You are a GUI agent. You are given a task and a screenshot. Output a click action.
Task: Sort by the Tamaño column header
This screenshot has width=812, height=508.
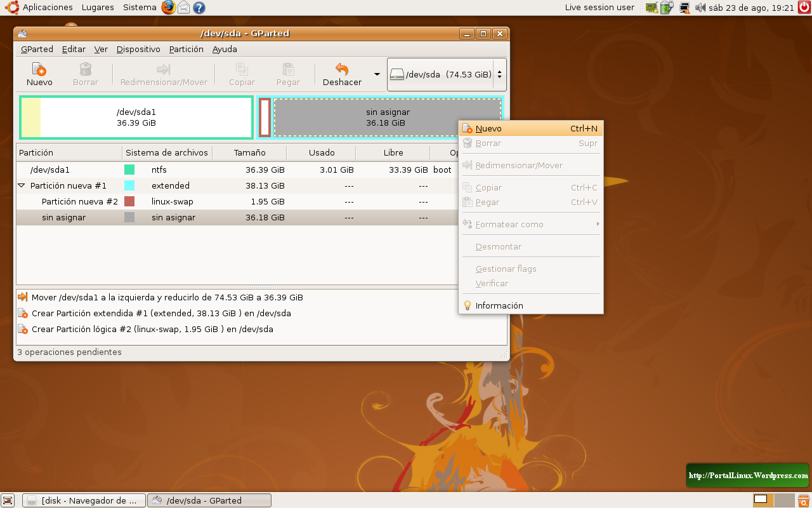(249, 153)
